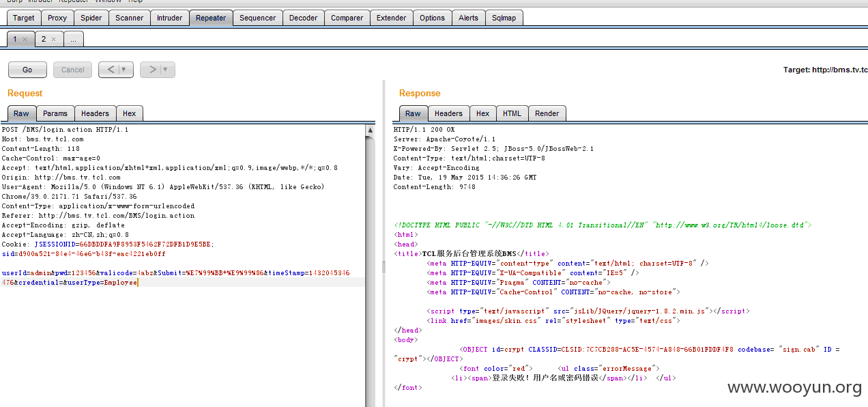Click the 'POST /BMS/login.action HTTP/1.1' line
Image resolution: width=868 pixels, height=407 pixels.
(65, 129)
